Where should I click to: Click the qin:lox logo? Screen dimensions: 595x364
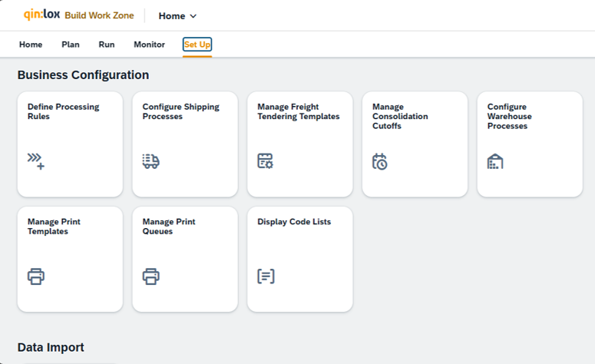[x=41, y=15]
